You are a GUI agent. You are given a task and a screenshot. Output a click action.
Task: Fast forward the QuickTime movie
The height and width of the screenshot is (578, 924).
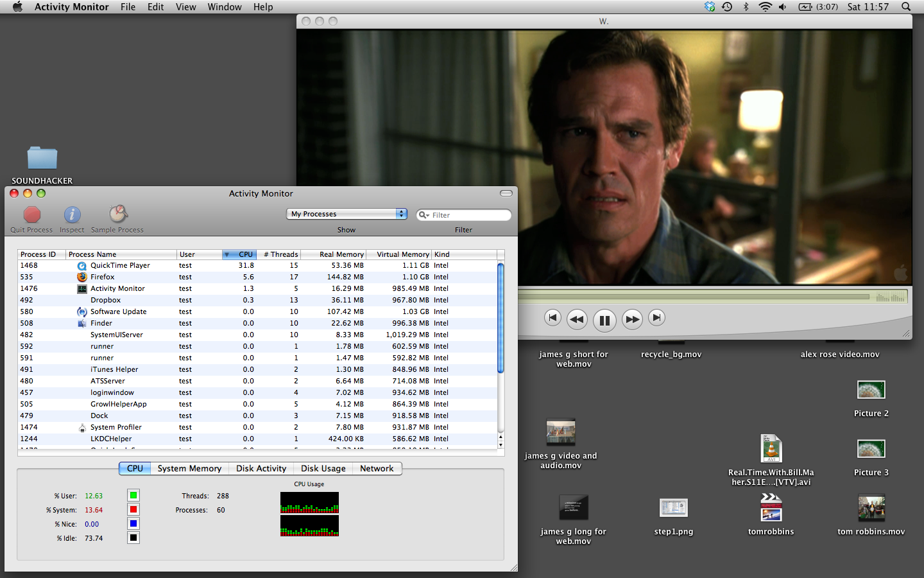[632, 319]
